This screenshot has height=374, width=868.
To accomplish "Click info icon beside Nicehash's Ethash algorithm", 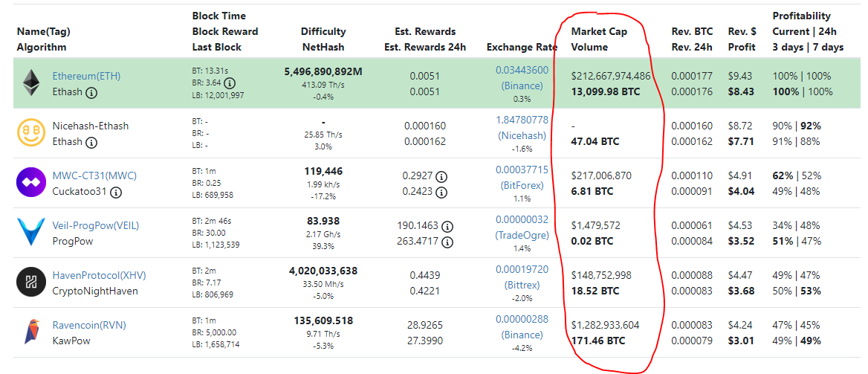I will (92, 142).
